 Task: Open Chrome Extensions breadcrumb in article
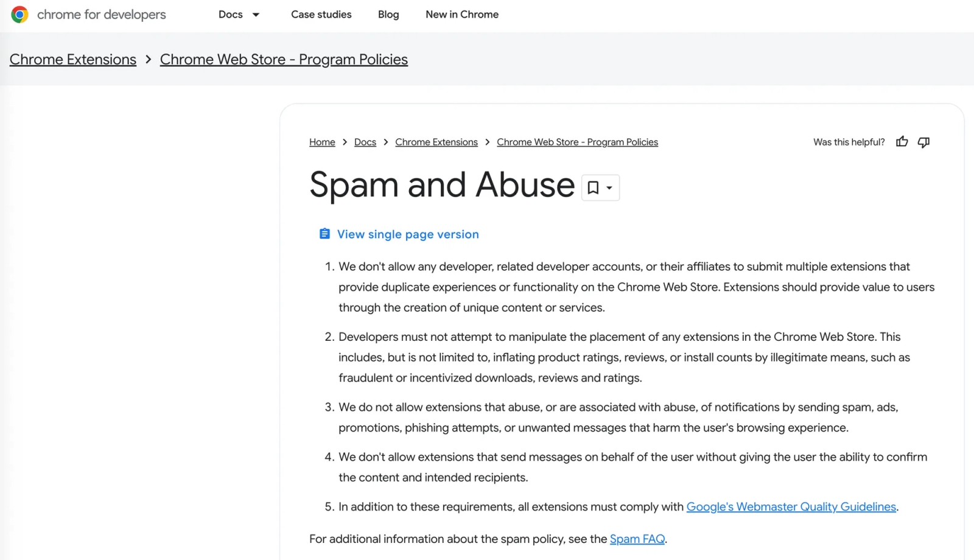(436, 142)
